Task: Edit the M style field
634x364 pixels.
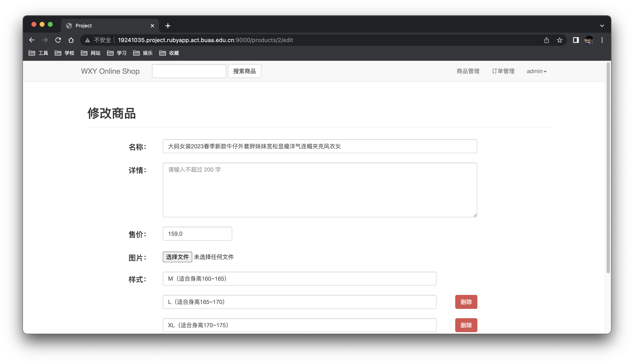Action: [299, 278]
